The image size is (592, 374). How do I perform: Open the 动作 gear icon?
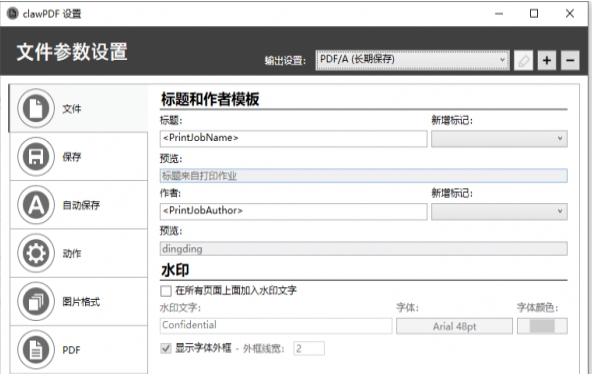tap(36, 253)
